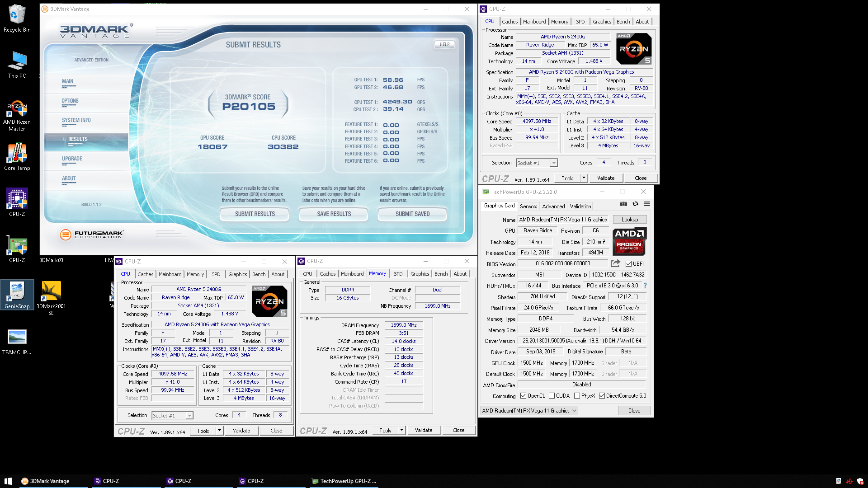The width and height of the screenshot is (868, 488).
Task: Open Tools dropdown arrow in bottom-left CPU-Z
Action: pyautogui.click(x=219, y=431)
